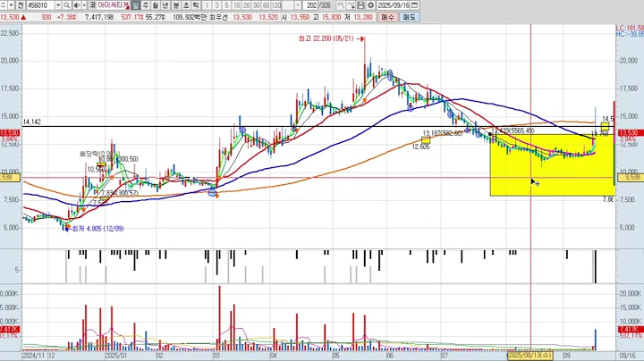Viewport: 644px width, 361px height.
Task: Open the calendar picker icon
Action: point(415,5)
